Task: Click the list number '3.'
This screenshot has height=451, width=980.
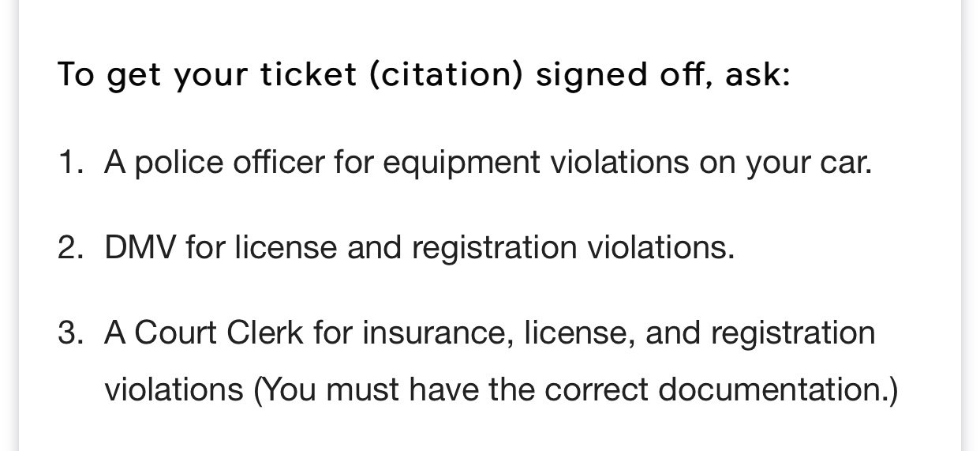Action: coord(69,333)
